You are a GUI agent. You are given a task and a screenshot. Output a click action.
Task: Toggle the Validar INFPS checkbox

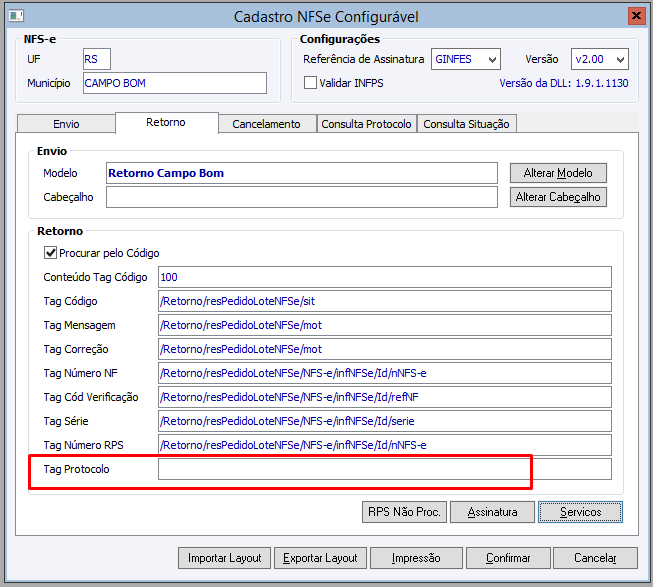point(310,82)
